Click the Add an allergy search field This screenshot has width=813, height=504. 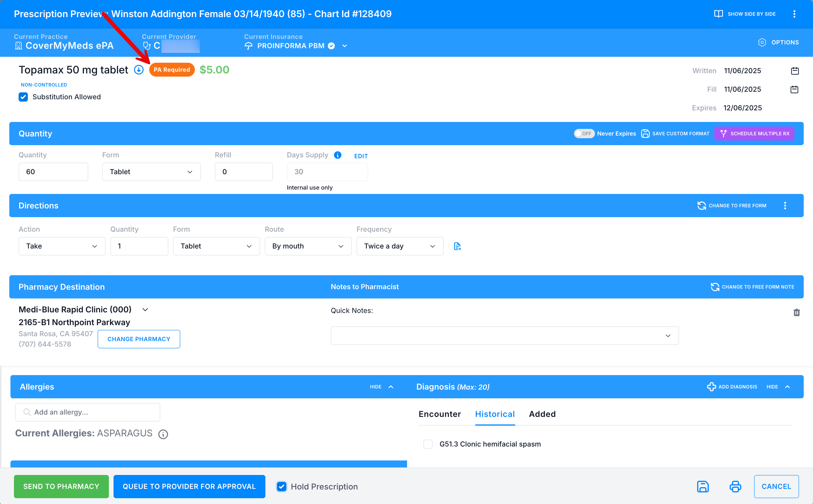(x=88, y=412)
